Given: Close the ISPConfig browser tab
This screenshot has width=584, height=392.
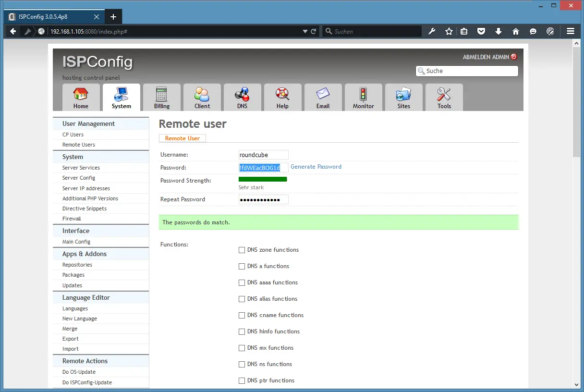Looking at the screenshot, I should point(97,17).
